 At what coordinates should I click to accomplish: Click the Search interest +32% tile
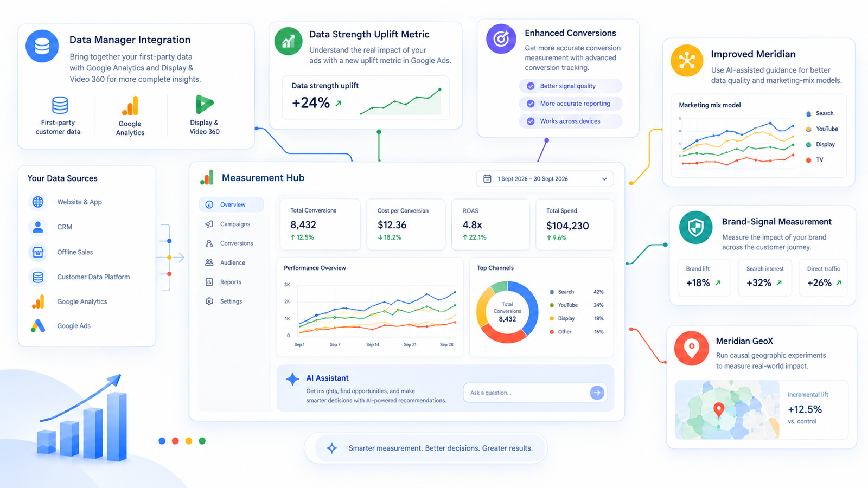[765, 278]
